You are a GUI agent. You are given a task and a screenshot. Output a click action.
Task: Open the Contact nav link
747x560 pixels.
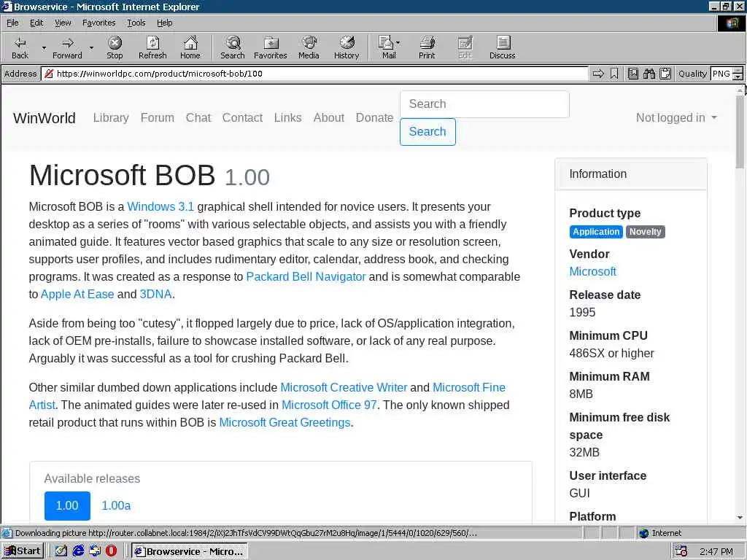coord(242,117)
